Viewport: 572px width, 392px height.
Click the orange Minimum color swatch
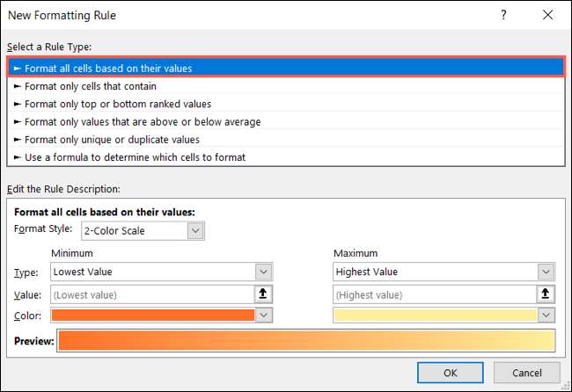(152, 315)
